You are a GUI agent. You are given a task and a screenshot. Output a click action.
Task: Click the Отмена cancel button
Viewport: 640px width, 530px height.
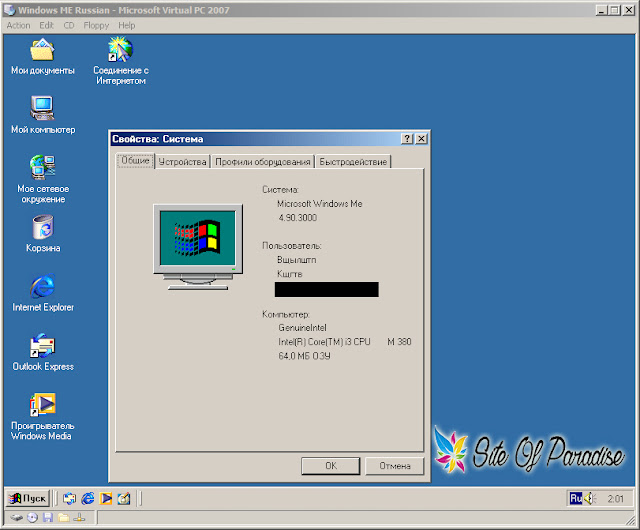pos(395,466)
